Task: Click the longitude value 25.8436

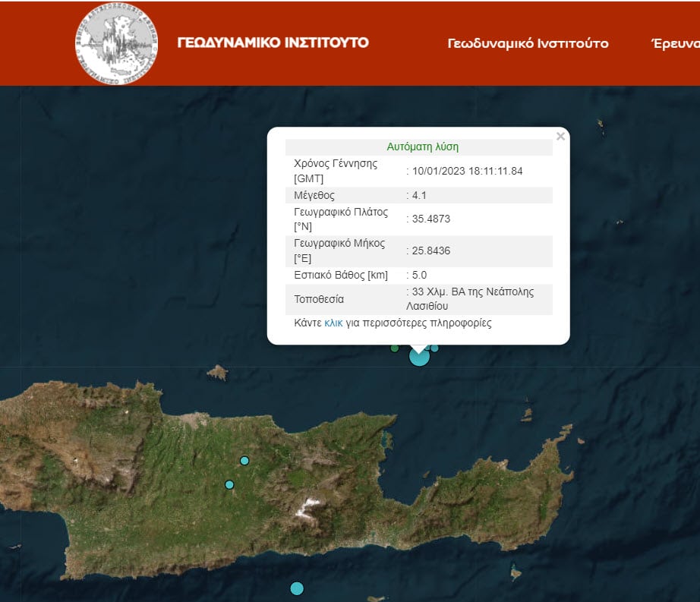Action: (430, 251)
